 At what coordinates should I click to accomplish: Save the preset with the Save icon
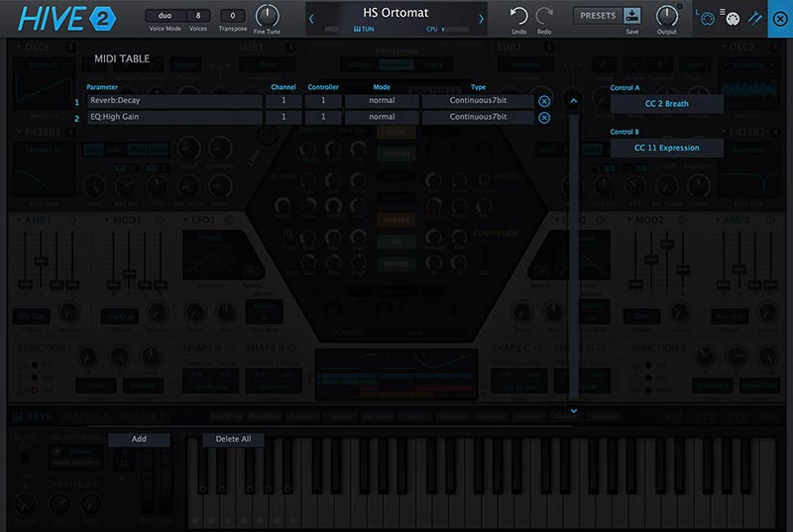pos(632,16)
